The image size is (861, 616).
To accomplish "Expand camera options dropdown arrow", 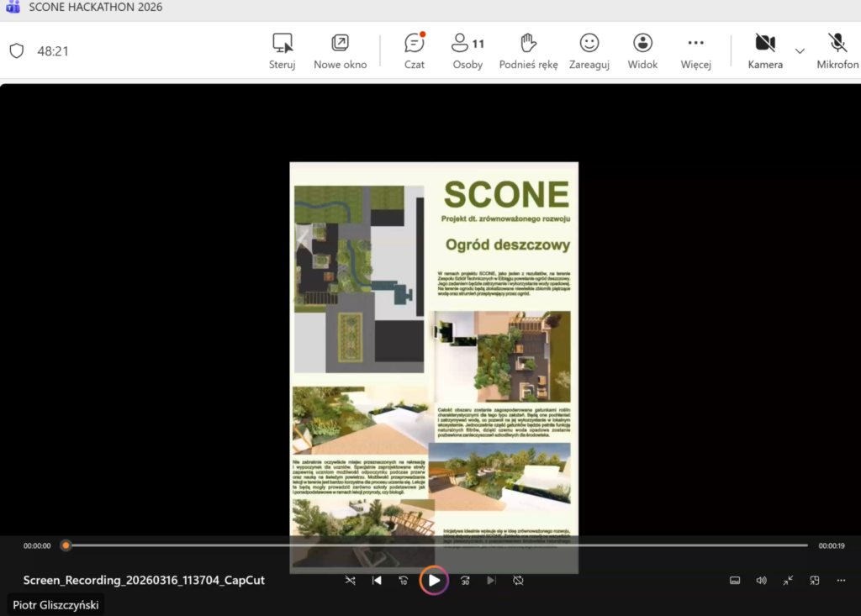I will tap(800, 50).
